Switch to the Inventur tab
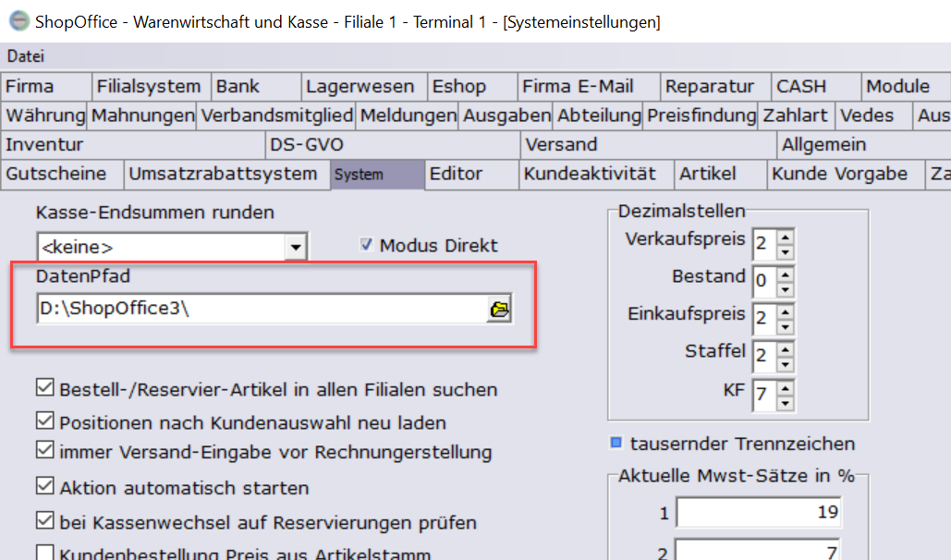Viewport: 951px width, 560px height. [x=133, y=144]
